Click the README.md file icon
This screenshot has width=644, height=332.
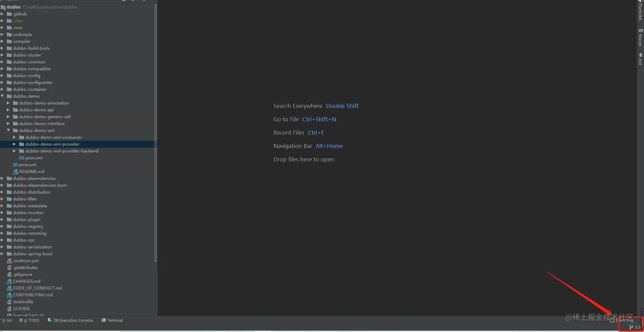click(15, 172)
